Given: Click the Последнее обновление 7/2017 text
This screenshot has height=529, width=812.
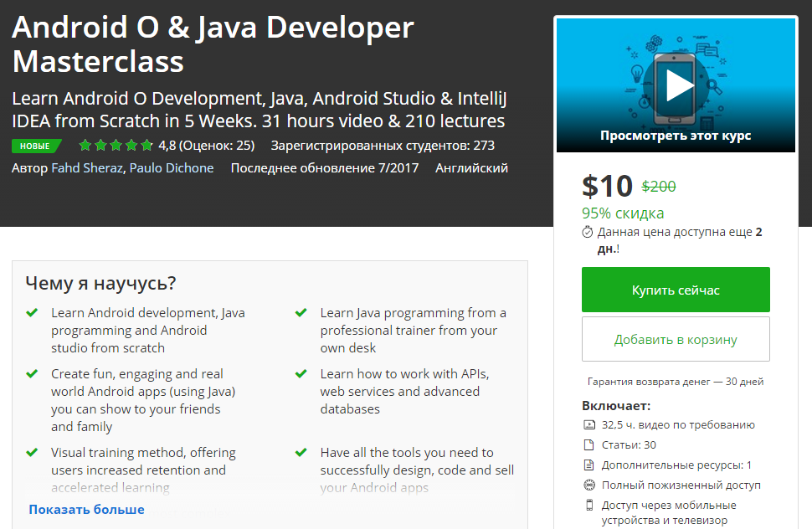Looking at the screenshot, I should [x=325, y=168].
